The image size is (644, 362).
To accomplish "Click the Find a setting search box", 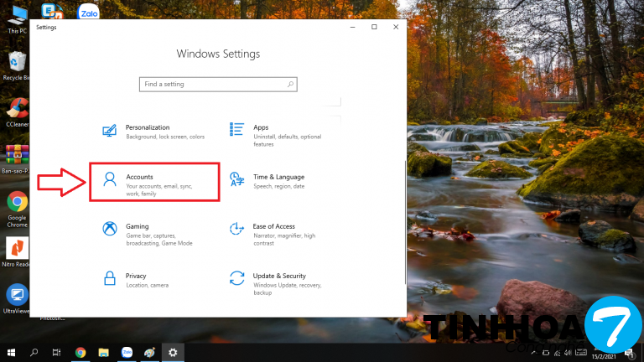I will point(214,85).
